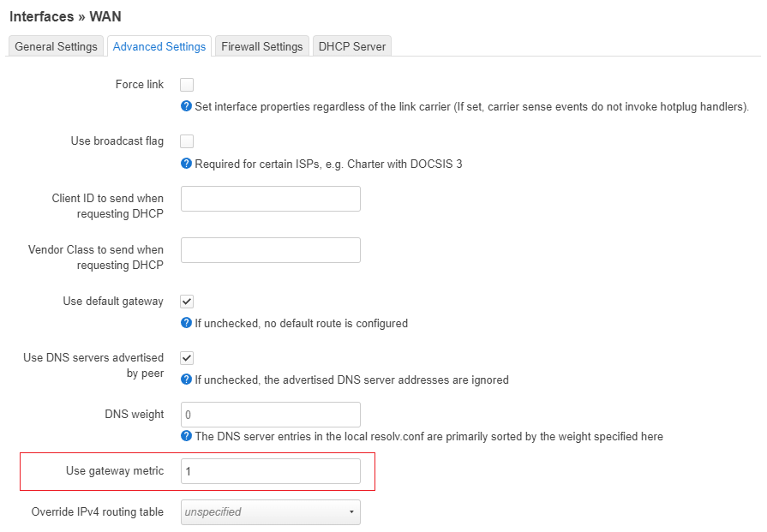Click the help icon under Force link
Screen dimensions: 767x532
coord(186,106)
